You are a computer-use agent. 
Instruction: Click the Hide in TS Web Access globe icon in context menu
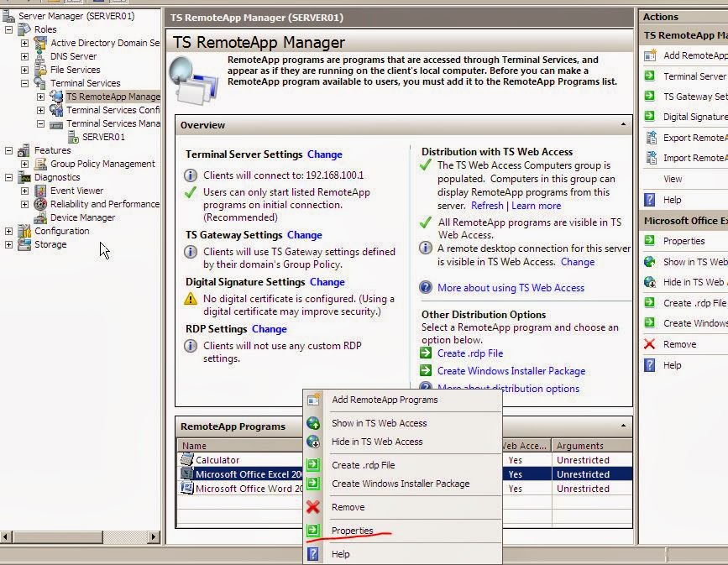tap(313, 442)
